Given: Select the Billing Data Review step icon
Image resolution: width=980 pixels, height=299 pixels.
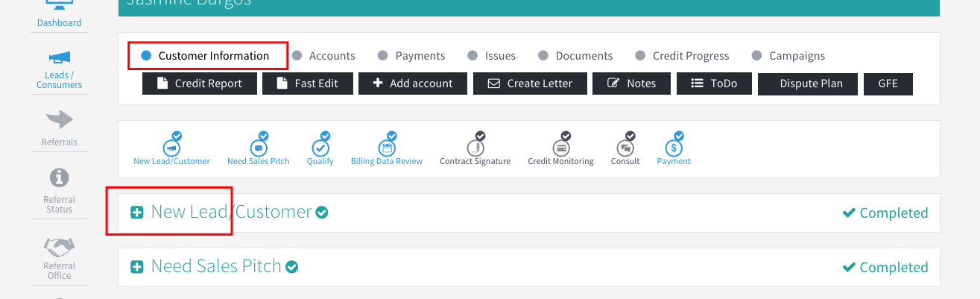Looking at the screenshot, I should [387, 147].
